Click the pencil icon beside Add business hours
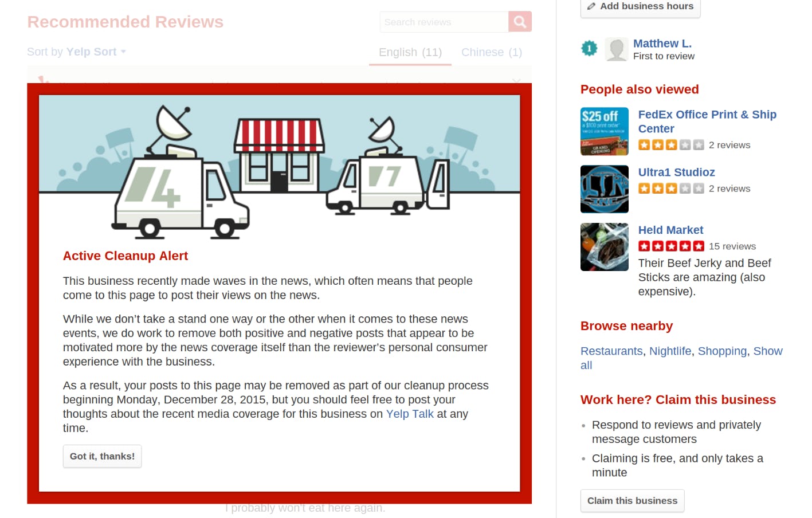Image resolution: width=812 pixels, height=518 pixels. click(591, 6)
